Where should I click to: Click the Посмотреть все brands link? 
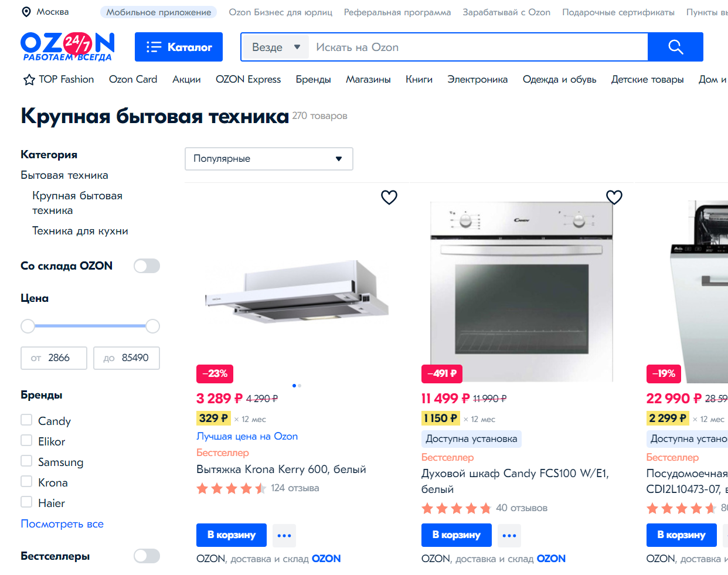tap(62, 523)
